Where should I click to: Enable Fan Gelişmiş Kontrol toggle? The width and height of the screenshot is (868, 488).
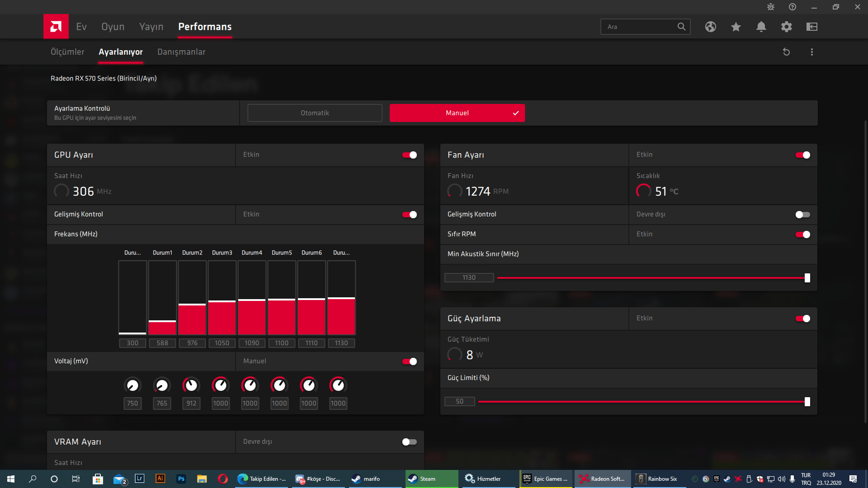pos(802,215)
